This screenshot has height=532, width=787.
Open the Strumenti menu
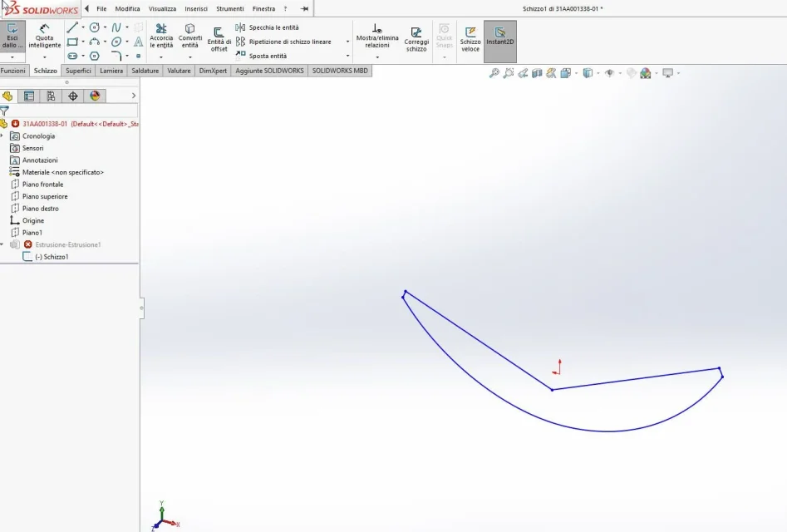pyautogui.click(x=230, y=8)
